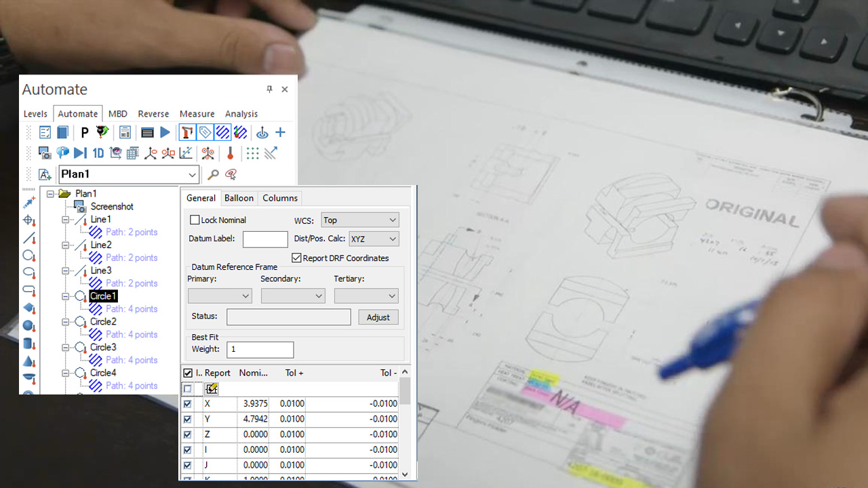Open the WCS Top dropdown

point(393,220)
